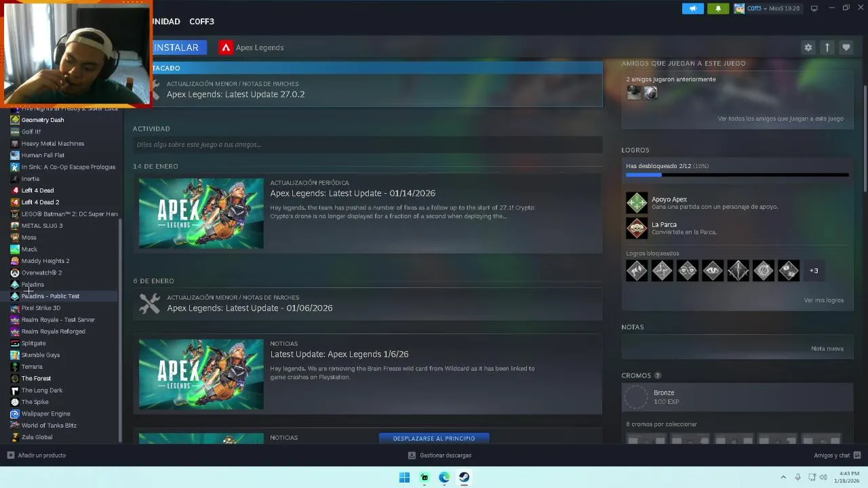Select World of Tanks Blitz in library
This screenshot has height=488, width=868.
point(49,426)
